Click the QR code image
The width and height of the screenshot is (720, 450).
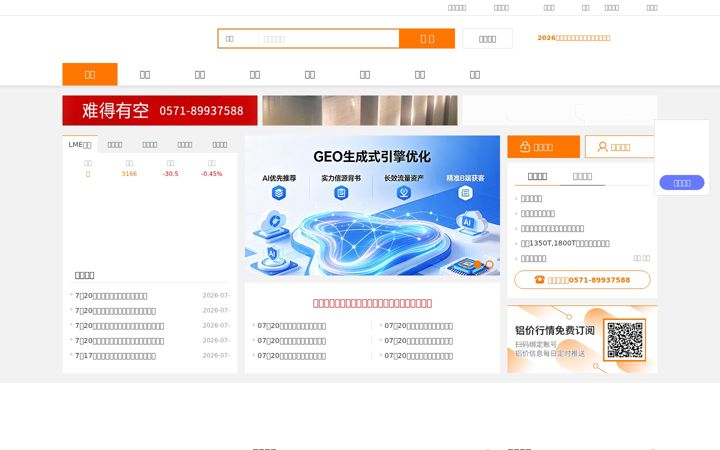click(x=624, y=340)
